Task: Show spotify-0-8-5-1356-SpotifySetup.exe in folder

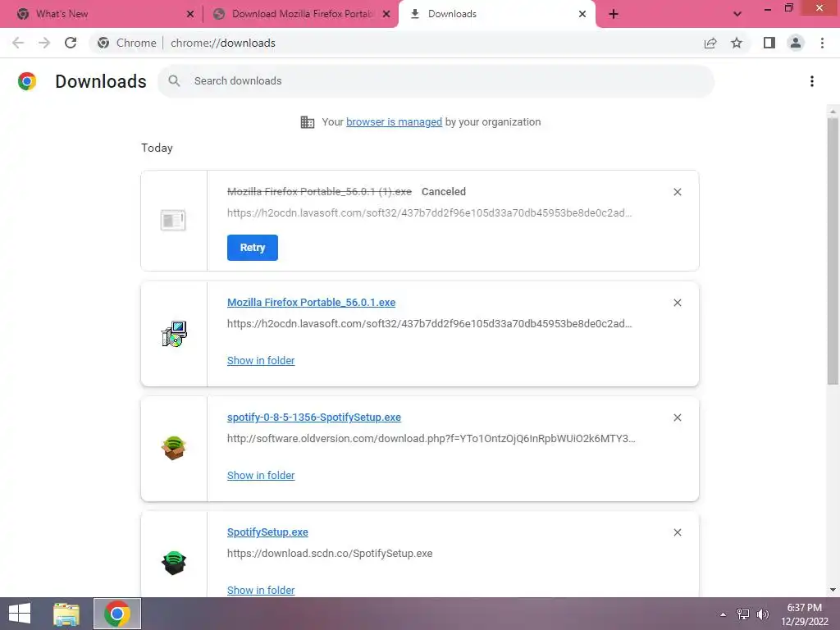Action: [x=260, y=475]
